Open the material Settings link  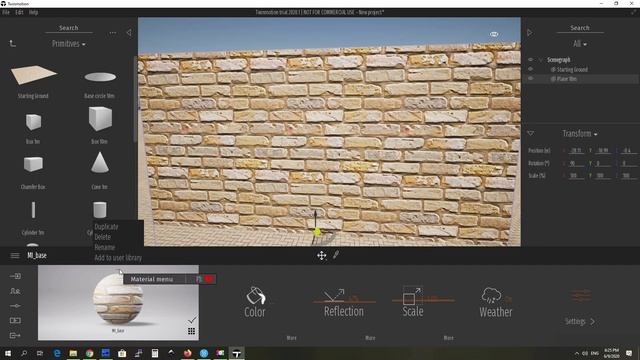click(580, 322)
